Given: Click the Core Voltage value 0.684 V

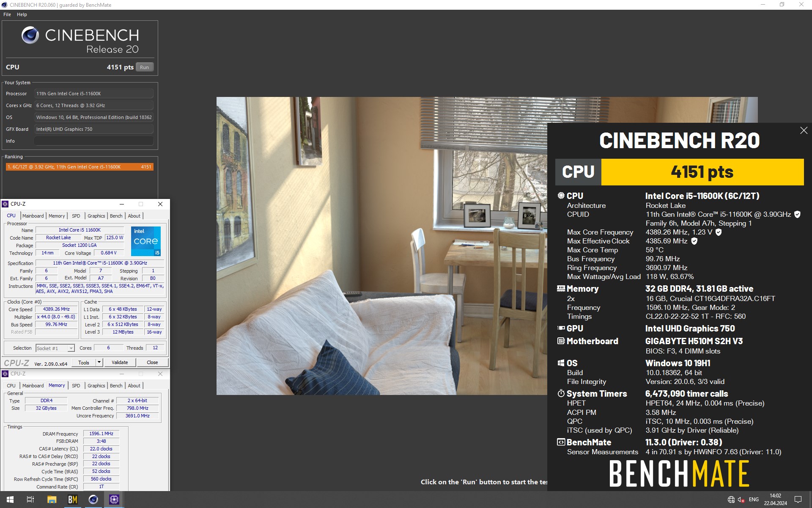Looking at the screenshot, I should (109, 253).
